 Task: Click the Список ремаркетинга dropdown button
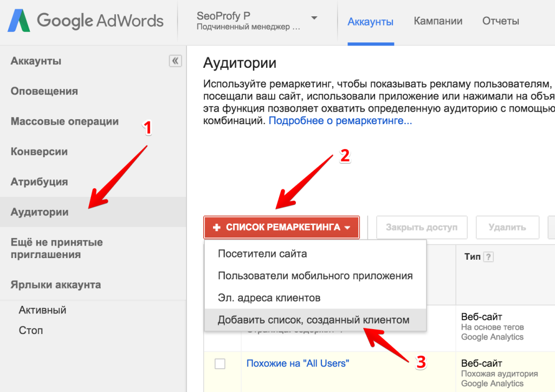pyautogui.click(x=281, y=227)
